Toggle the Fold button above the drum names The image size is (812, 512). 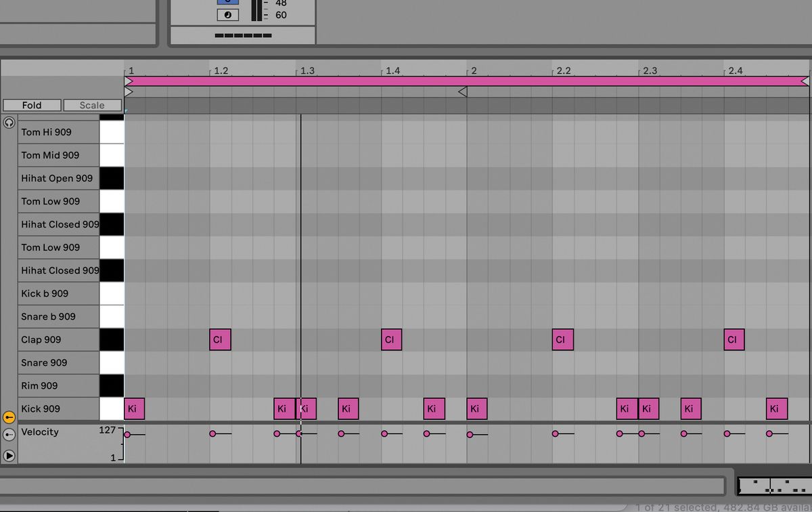pyautogui.click(x=31, y=105)
